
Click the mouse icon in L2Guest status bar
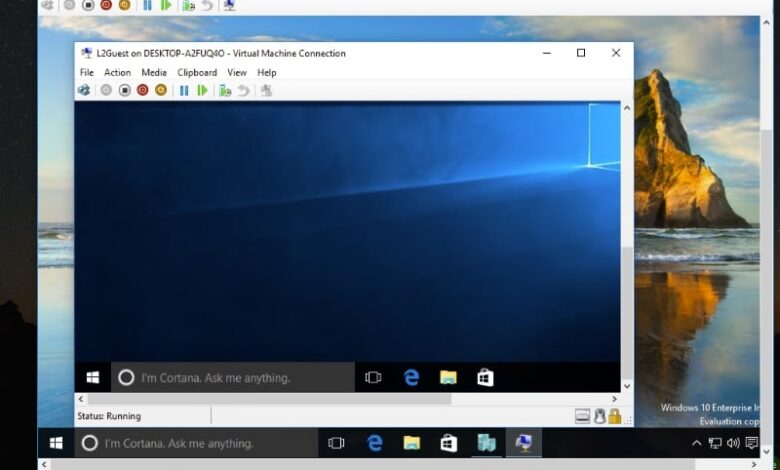point(600,416)
